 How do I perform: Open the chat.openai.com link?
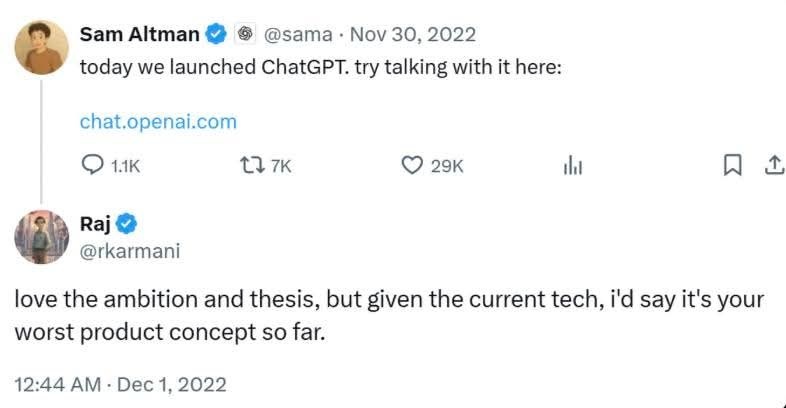click(x=158, y=122)
